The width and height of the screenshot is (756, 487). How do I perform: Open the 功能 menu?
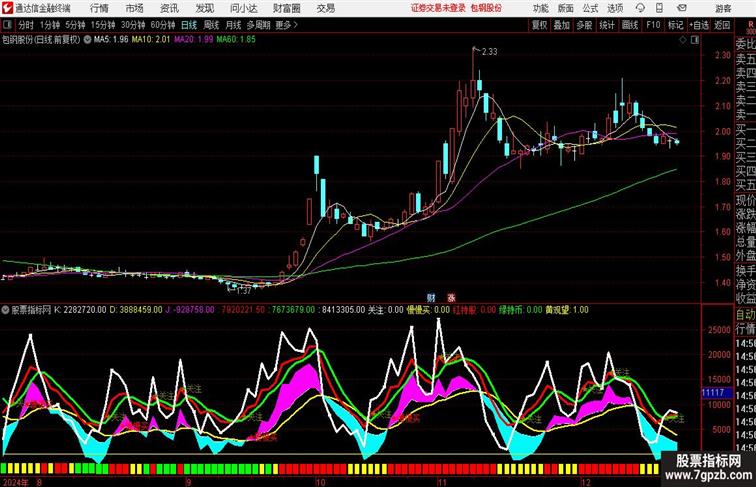pyautogui.click(x=540, y=8)
